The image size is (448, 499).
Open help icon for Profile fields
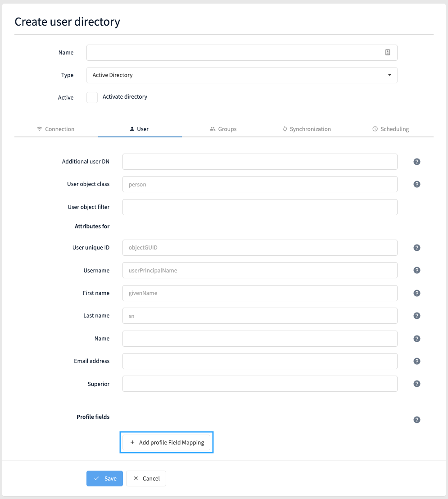pyautogui.click(x=417, y=420)
